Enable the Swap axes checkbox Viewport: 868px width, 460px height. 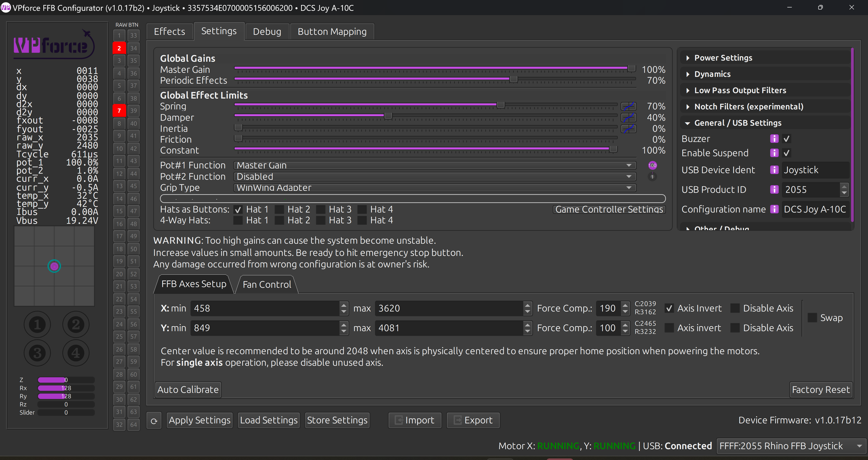click(812, 318)
